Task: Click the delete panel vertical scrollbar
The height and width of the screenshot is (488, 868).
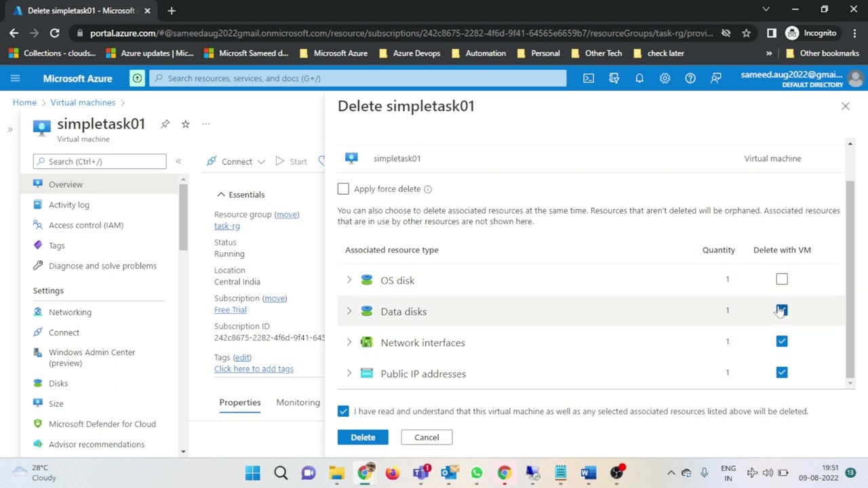Action: click(x=850, y=278)
